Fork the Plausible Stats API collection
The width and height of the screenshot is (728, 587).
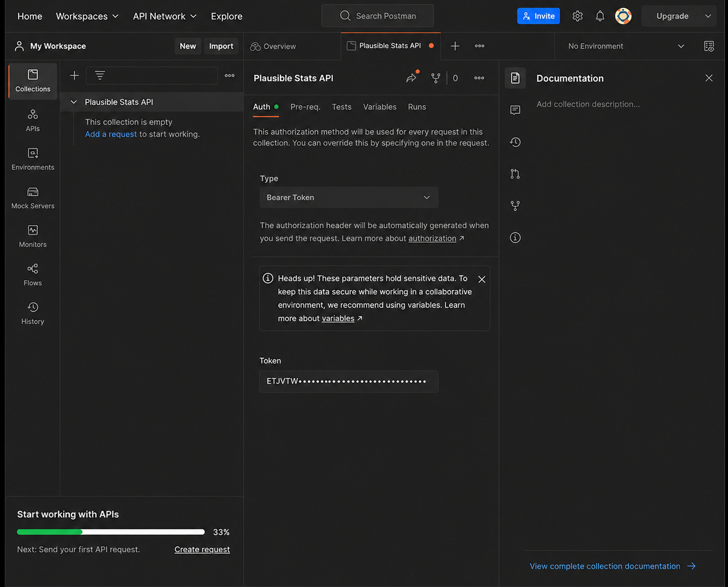click(x=436, y=78)
